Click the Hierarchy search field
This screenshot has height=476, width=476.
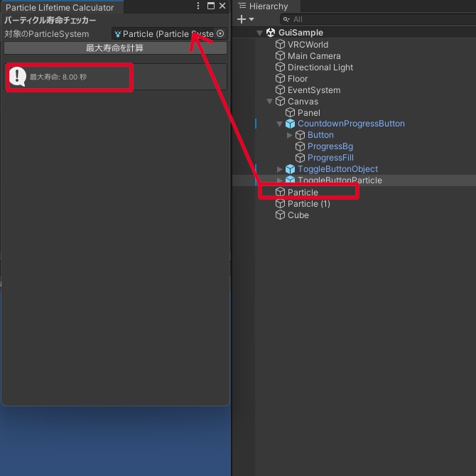pos(379,19)
